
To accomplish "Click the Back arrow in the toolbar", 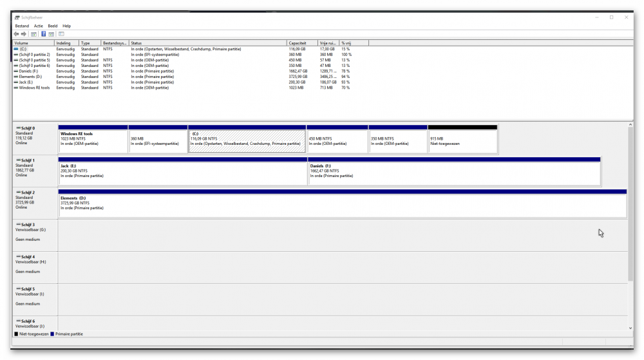I will [x=16, y=33].
